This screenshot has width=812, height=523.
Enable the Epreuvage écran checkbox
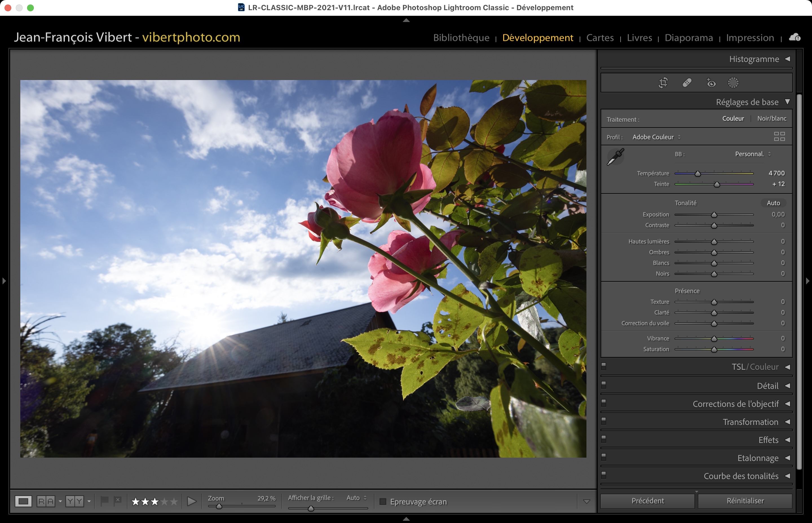pos(383,502)
